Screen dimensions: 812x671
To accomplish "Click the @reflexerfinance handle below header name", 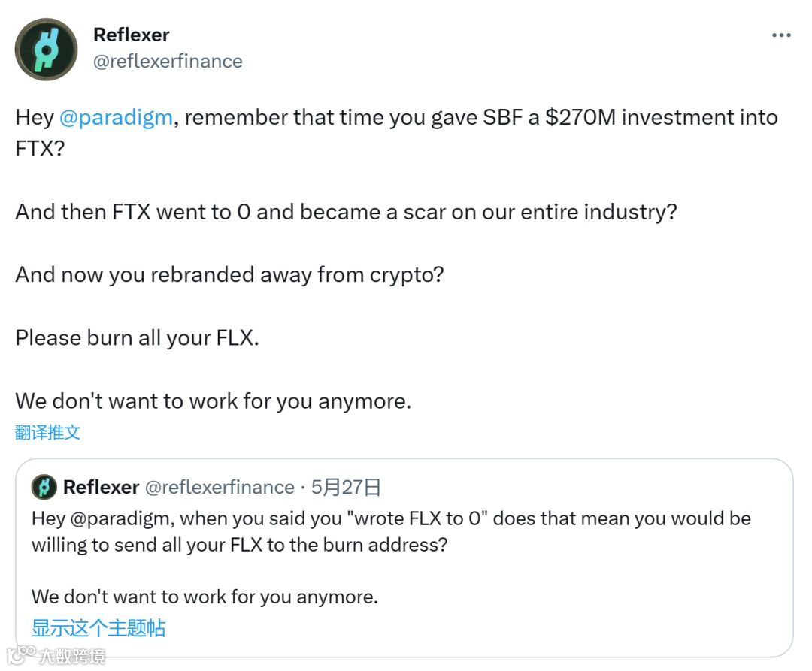I will [x=168, y=61].
